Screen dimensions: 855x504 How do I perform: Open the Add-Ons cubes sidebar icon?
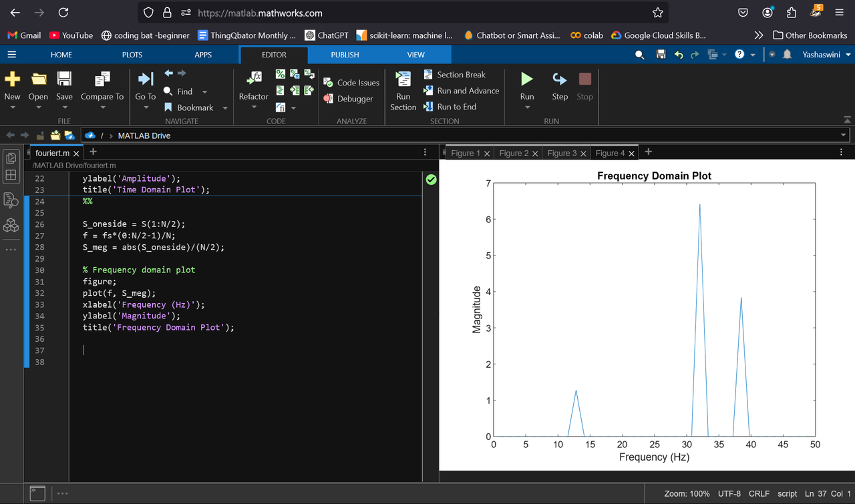click(11, 226)
